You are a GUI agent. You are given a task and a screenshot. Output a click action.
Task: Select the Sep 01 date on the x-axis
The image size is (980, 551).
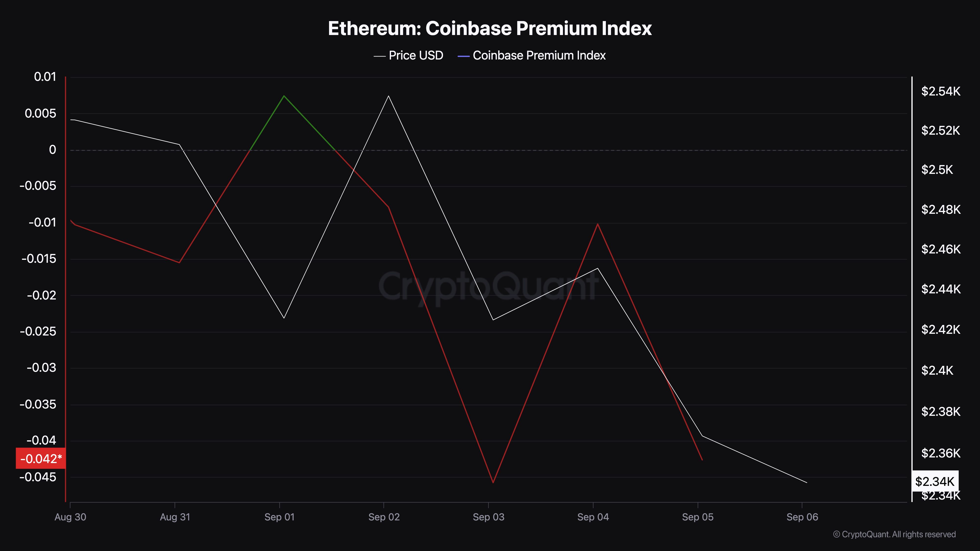click(279, 517)
